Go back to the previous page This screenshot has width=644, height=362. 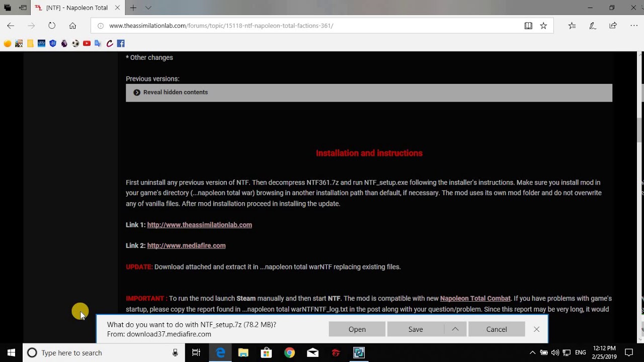11,26
